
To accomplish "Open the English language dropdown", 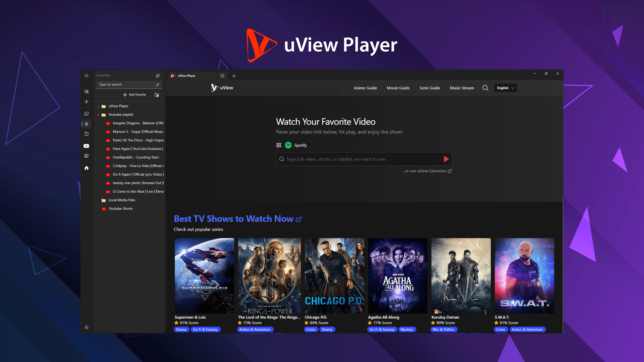I will 505,88.
